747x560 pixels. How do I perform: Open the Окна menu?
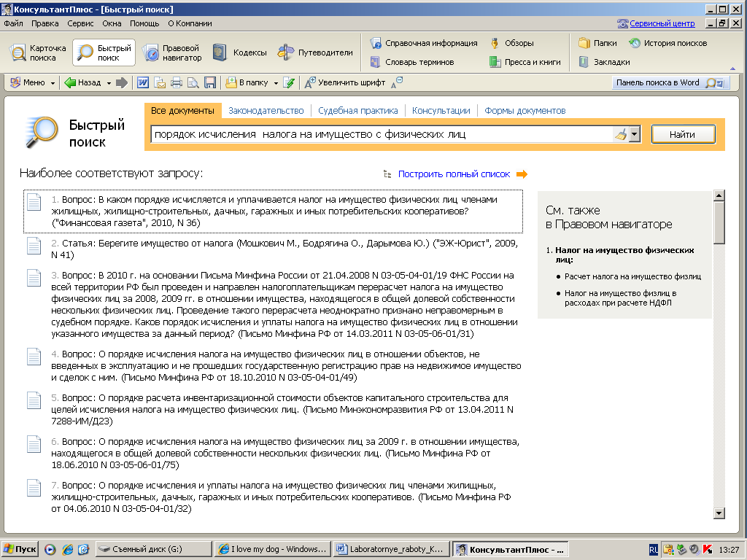click(112, 23)
